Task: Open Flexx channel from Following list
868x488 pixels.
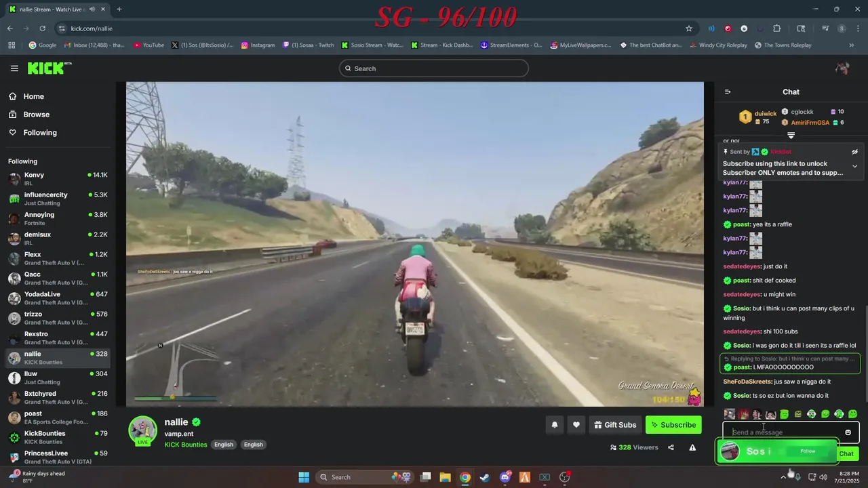Action: [x=57, y=258]
